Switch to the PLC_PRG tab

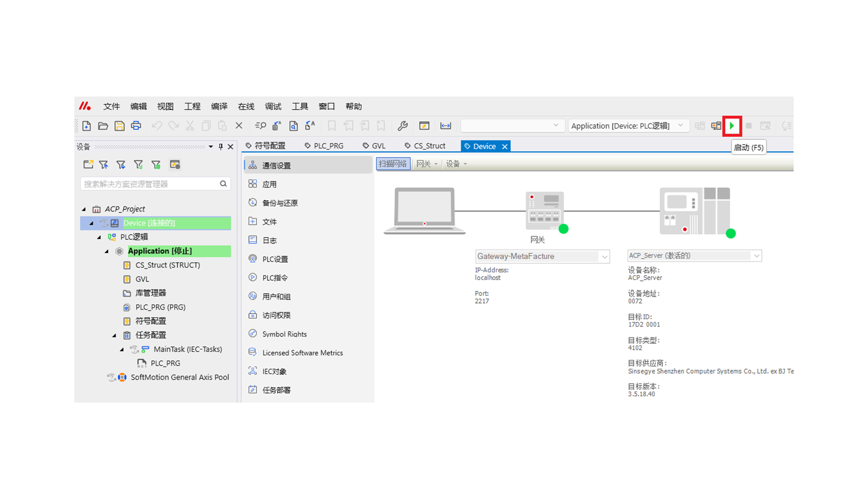324,146
